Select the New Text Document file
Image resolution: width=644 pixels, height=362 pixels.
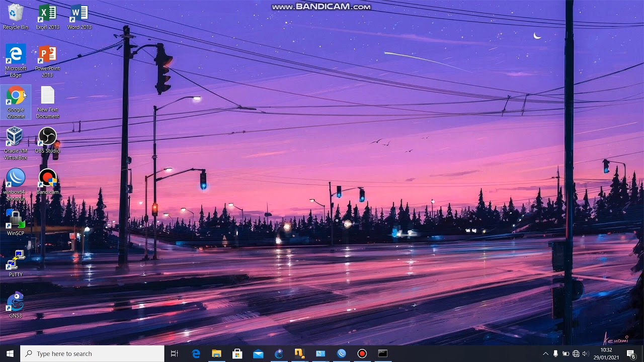point(47,103)
